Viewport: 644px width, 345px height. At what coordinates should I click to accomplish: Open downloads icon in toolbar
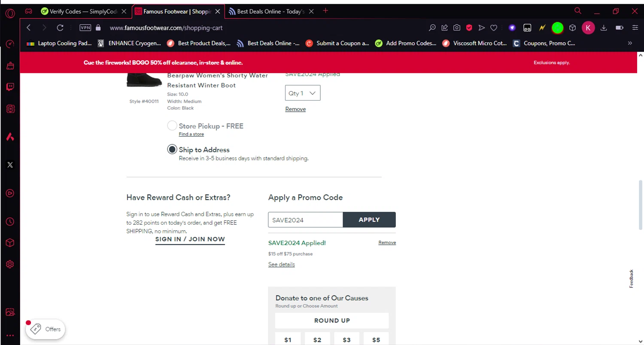(x=604, y=27)
